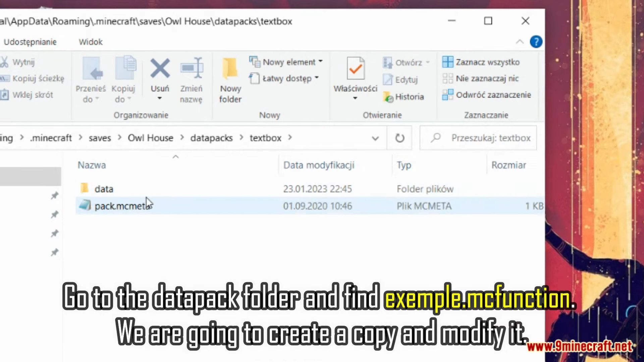The width and height of the screenshot is (644, 362).
Task: Click the Właściwości checkmark icon
Action: click(x=356, y=68)
